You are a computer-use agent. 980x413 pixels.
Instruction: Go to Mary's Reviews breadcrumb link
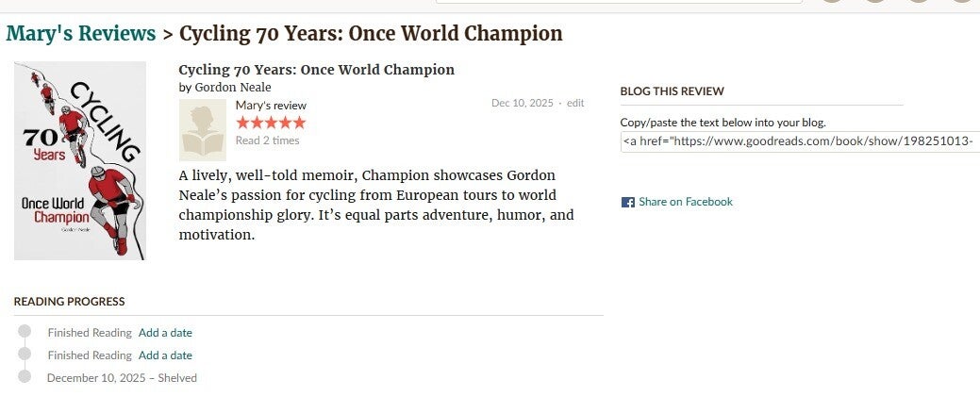tap(81, 34)
